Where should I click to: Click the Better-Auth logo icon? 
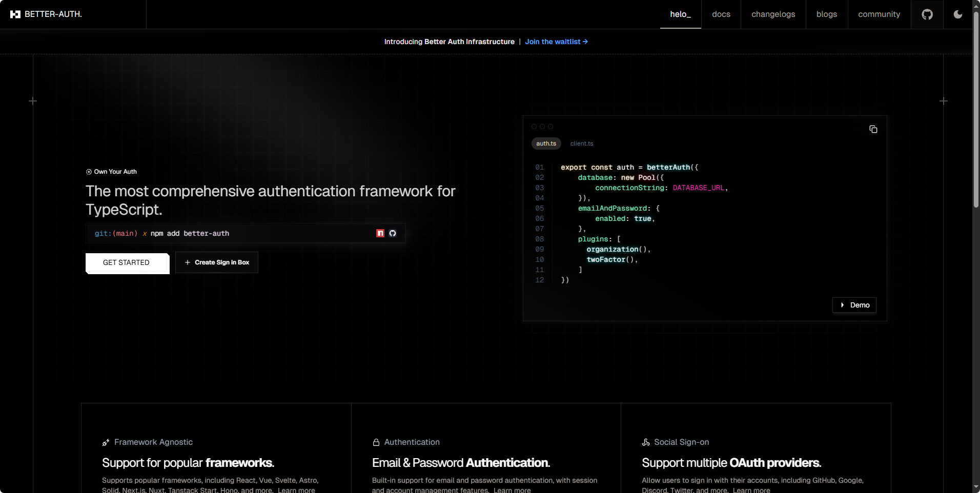tap(15, 14)
